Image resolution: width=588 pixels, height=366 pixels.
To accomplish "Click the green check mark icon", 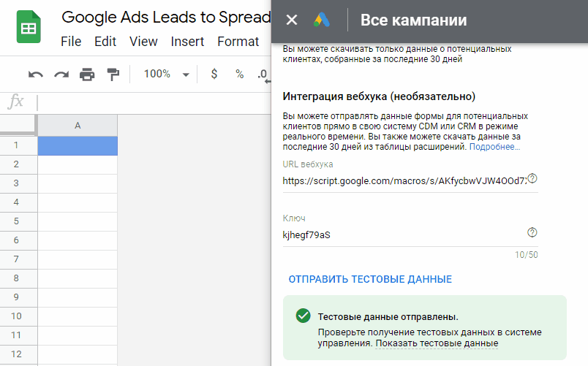I will [x=303, y=316].
